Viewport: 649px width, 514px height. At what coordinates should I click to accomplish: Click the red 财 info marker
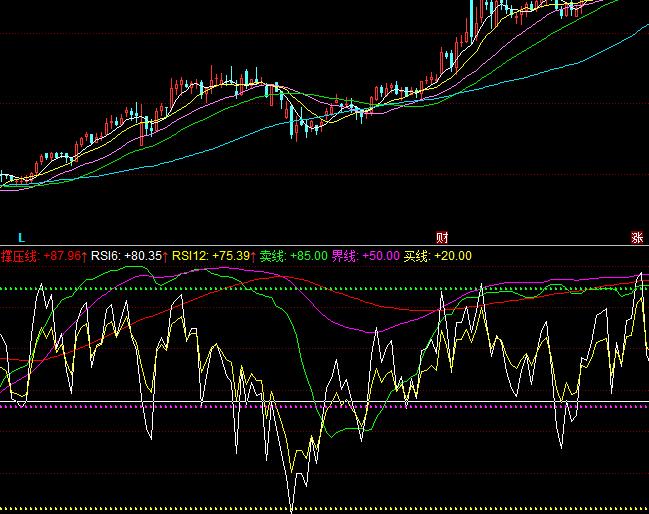[x=442, y=237]
